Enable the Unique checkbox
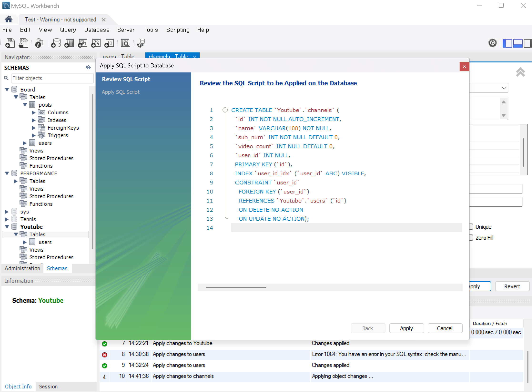Viewport: 532px width, 392px height. tap(471, 227)
